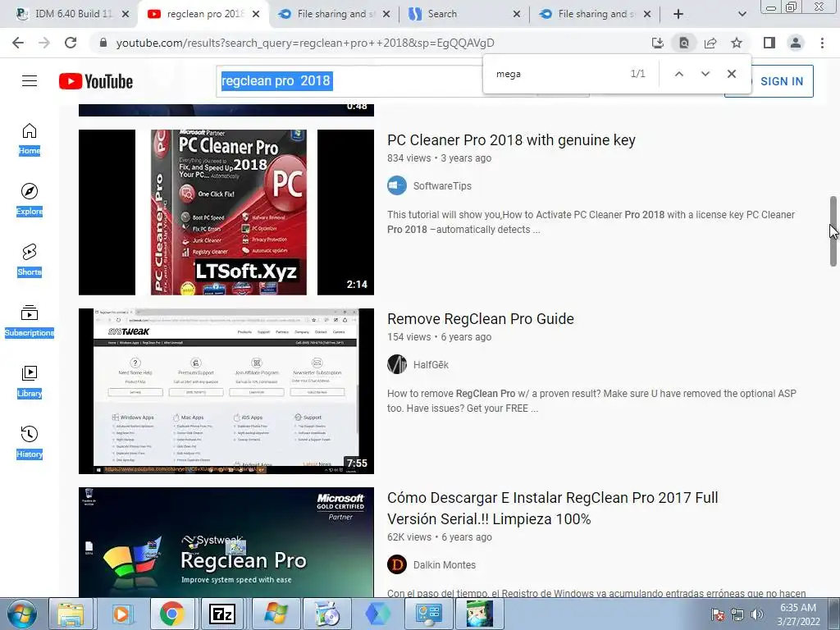Bookmark this page with the star icon
Viewport: 840px width, 630px height.
pyautogui.click(x=737, y=43)
